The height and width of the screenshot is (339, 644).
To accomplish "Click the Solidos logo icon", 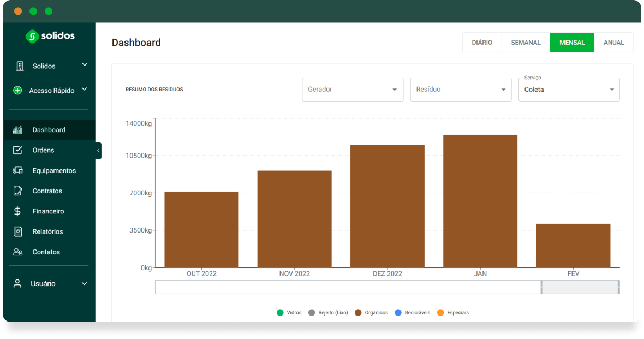I will (32, 36).
